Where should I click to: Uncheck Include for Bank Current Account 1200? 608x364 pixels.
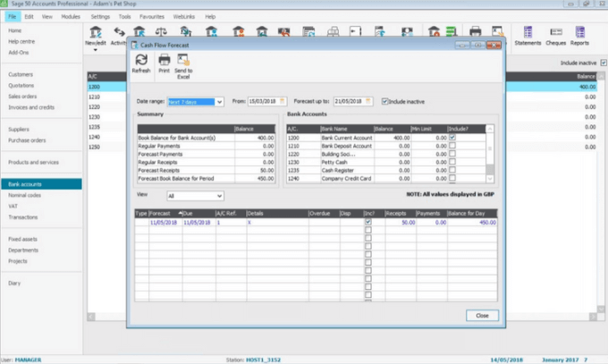pos(452,139)
